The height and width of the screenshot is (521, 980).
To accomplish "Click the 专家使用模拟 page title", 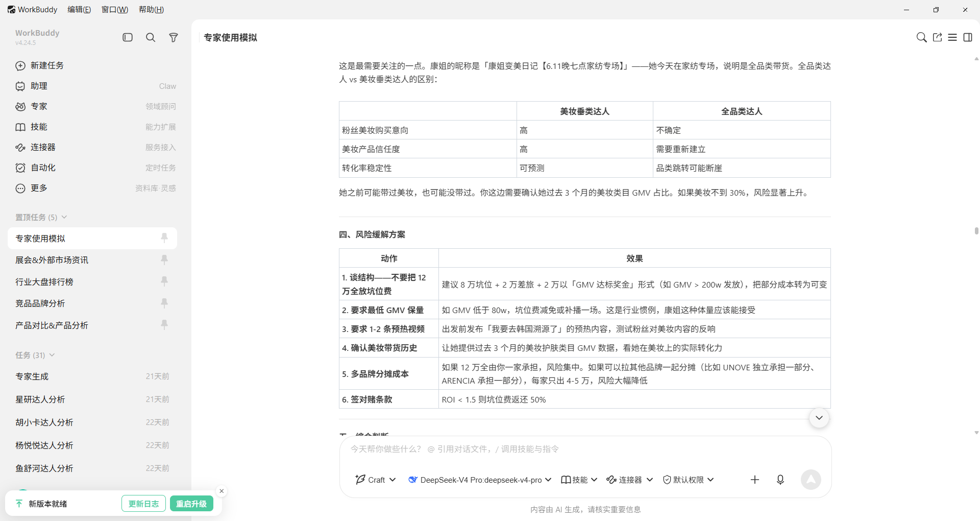I will click(x=230, y=37).
